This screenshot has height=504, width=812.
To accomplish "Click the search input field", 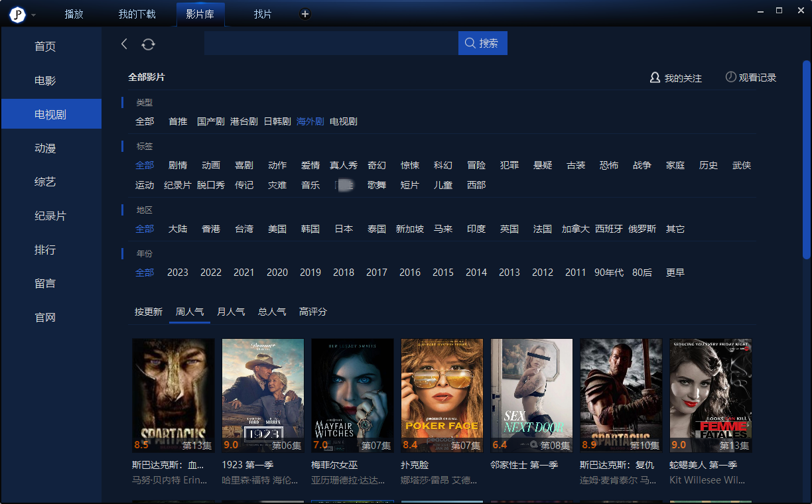I will coord(330,43).
